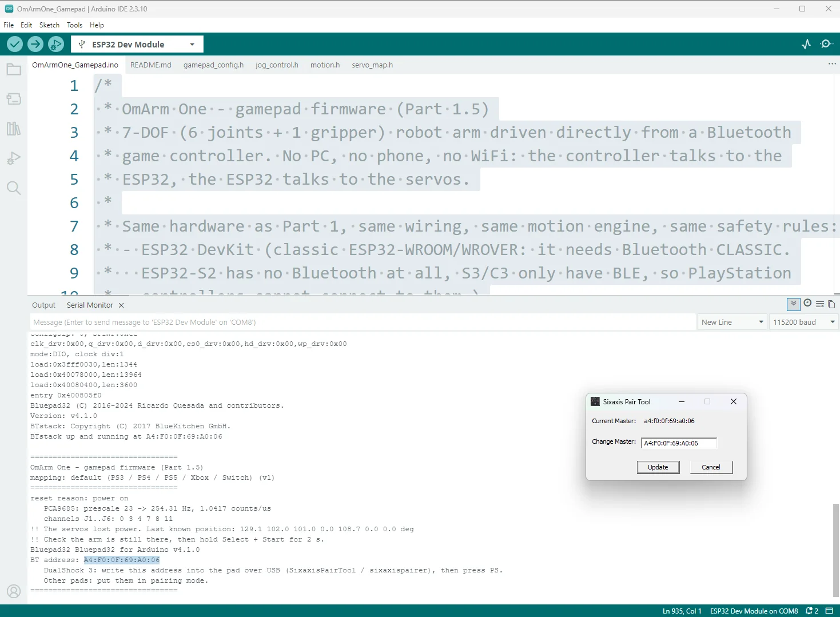
Task: Focus the Serial Monitor message input
Action: coord(363,322)
